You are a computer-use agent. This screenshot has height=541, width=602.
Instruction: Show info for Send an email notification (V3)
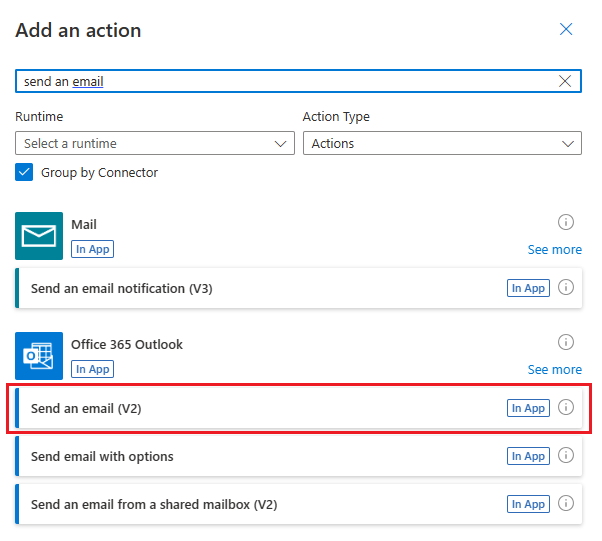point(565,288)
